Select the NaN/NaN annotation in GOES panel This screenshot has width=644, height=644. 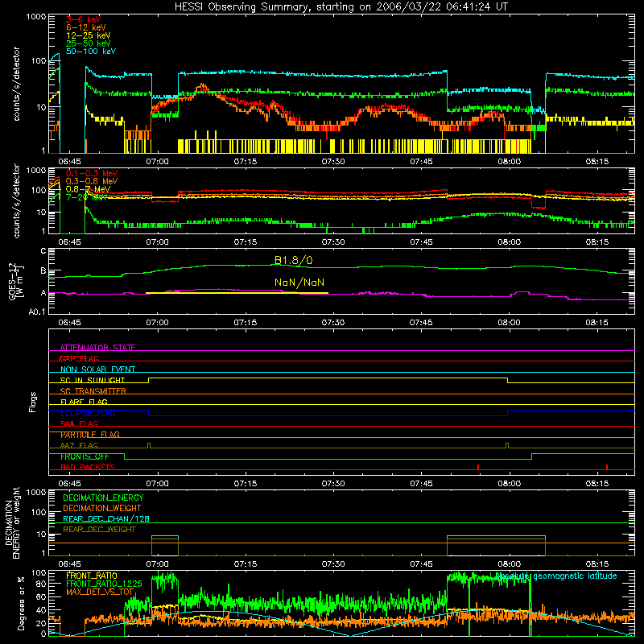point(299,283)
